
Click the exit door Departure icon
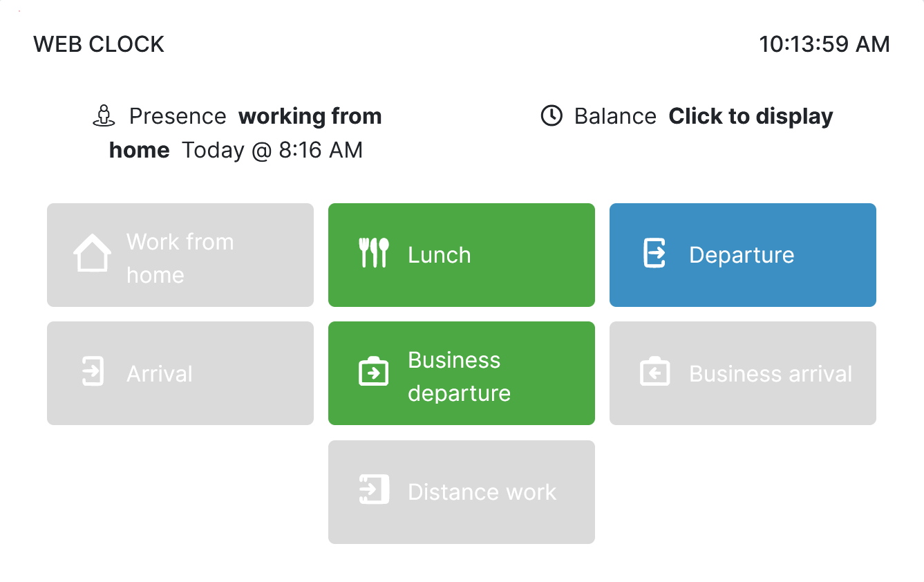(654, 253)
